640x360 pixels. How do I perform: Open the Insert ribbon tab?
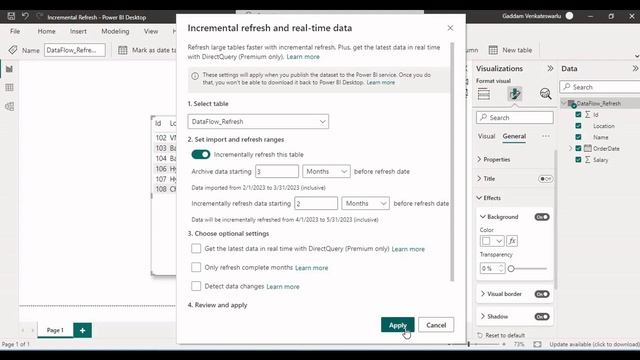78,31
